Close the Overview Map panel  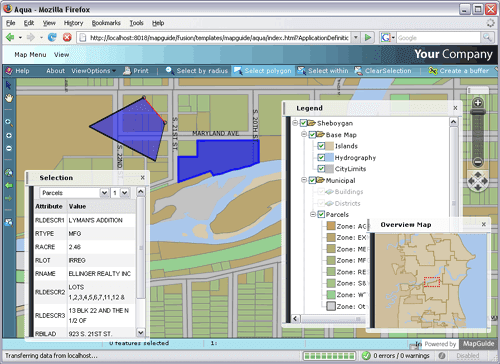(x=484, y=225)
